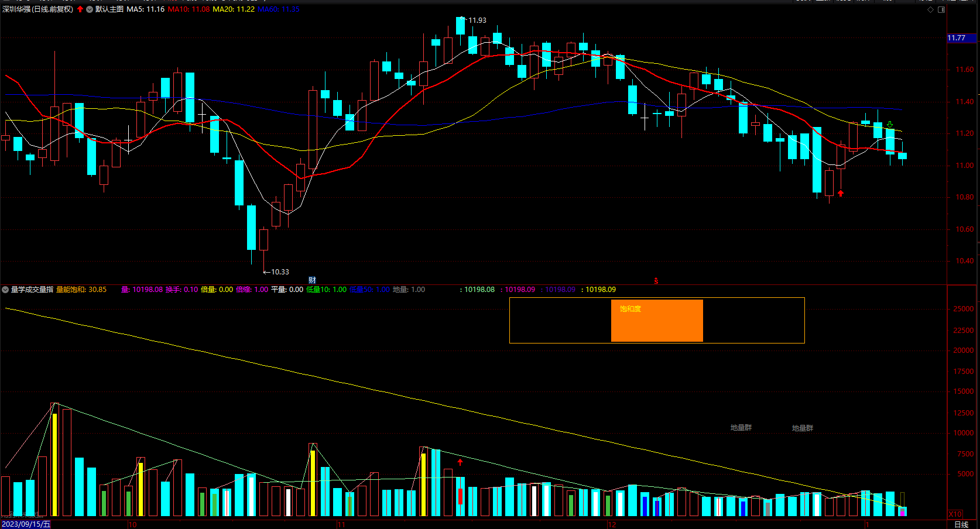Click the orange 饱和度 saturation bar
This screenshot has height=529, width=980.
tap(657, 321)
